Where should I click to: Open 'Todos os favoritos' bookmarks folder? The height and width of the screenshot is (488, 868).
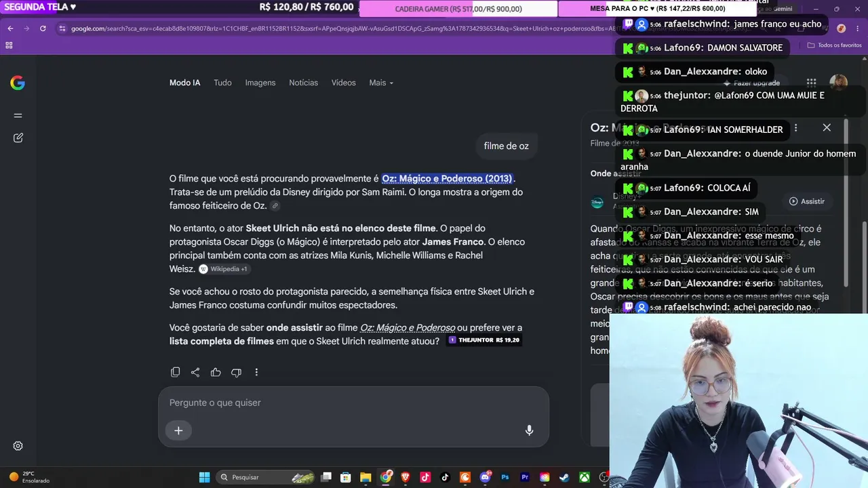834,45
